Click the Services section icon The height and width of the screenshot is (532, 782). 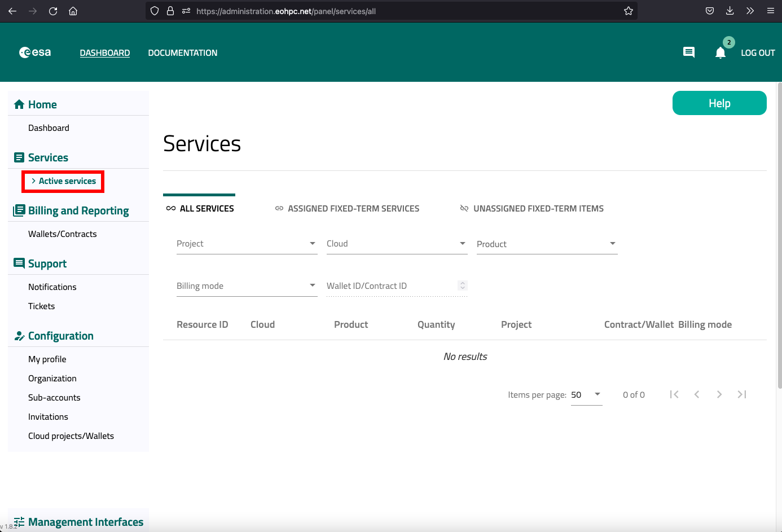[x=19, y=157]
